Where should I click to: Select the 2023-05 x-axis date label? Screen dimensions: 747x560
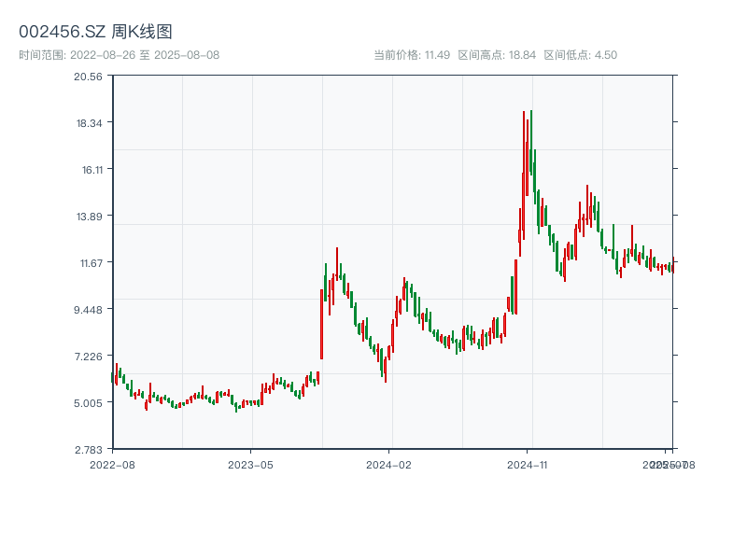[x=250, y=464]
